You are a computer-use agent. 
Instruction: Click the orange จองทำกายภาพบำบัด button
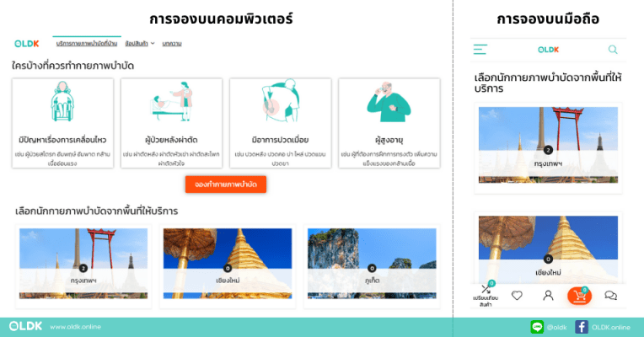coord(225,185)
